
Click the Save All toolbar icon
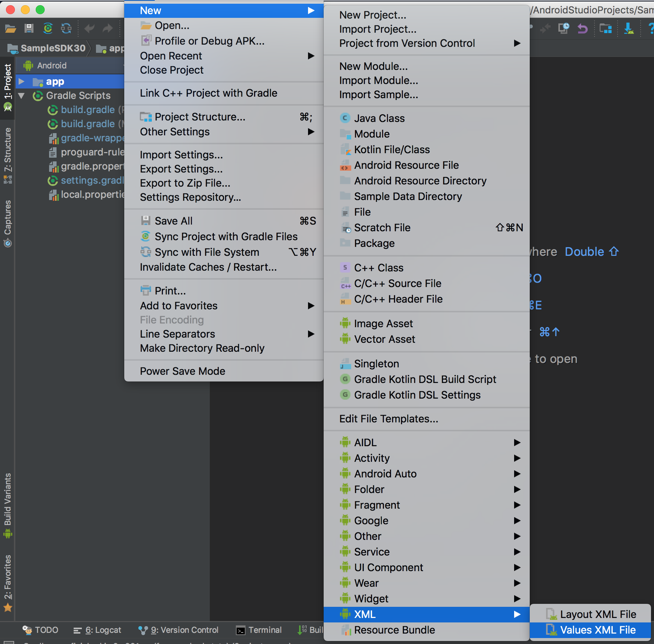(29, 29)
